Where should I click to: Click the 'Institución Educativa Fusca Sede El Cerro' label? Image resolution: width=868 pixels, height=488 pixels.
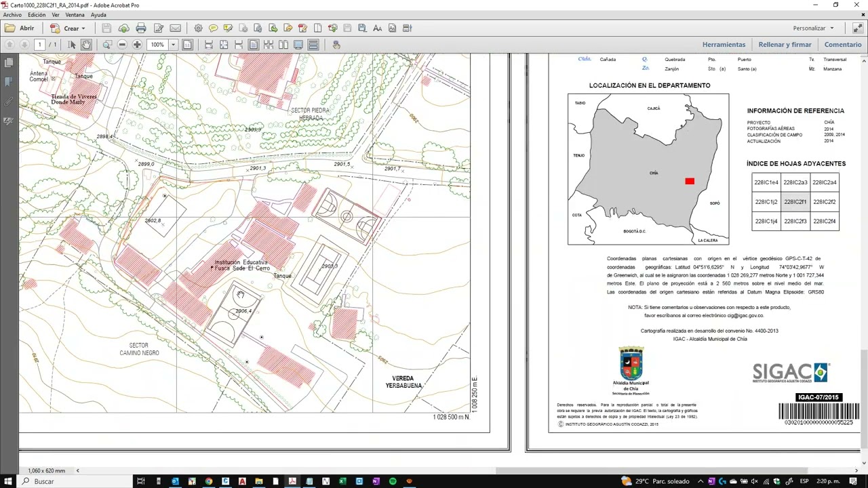tap(241, 265)
